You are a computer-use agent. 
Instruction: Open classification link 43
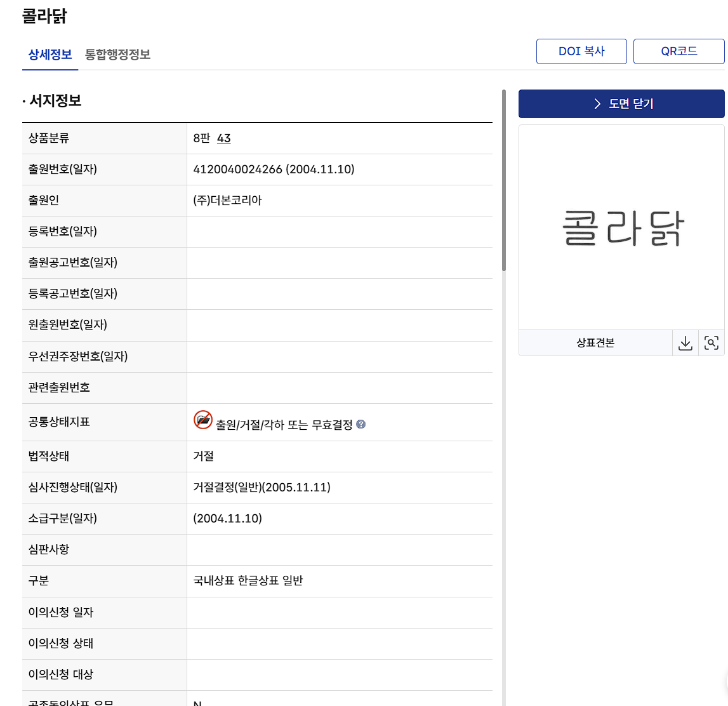click(x=224, y=138)
